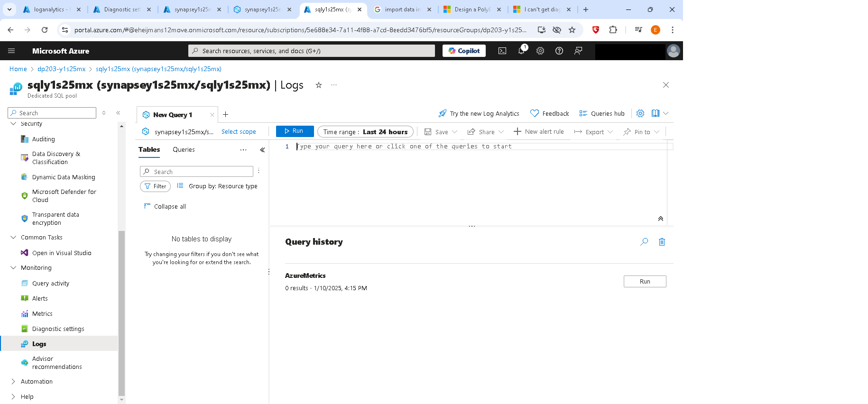Open the more options ellipsis beside the title
The image size is (868, 404).
pyautogui.click(x=334, y=85)
